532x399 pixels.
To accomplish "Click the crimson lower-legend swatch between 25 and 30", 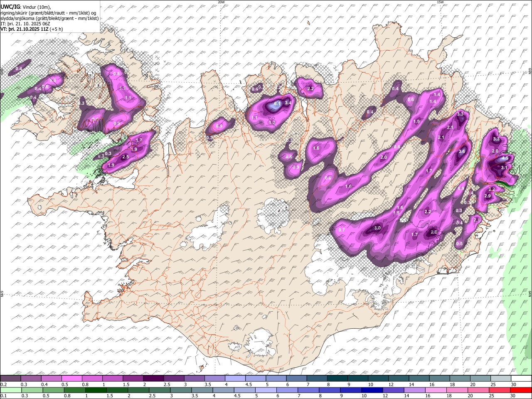I will coord(500,390).
